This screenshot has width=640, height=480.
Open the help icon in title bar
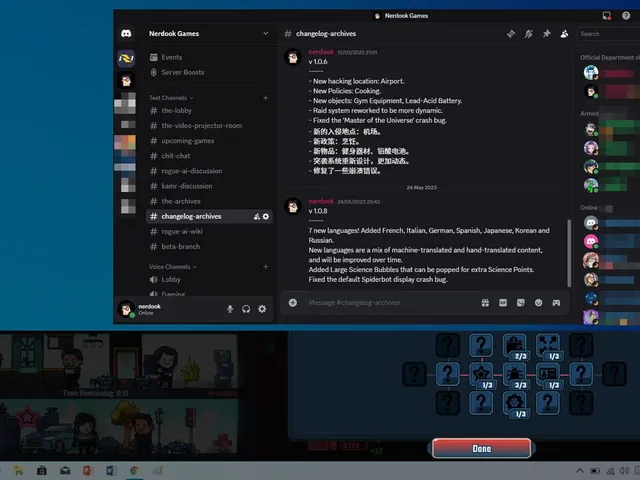pyautogui.click(x=626, y=16)
